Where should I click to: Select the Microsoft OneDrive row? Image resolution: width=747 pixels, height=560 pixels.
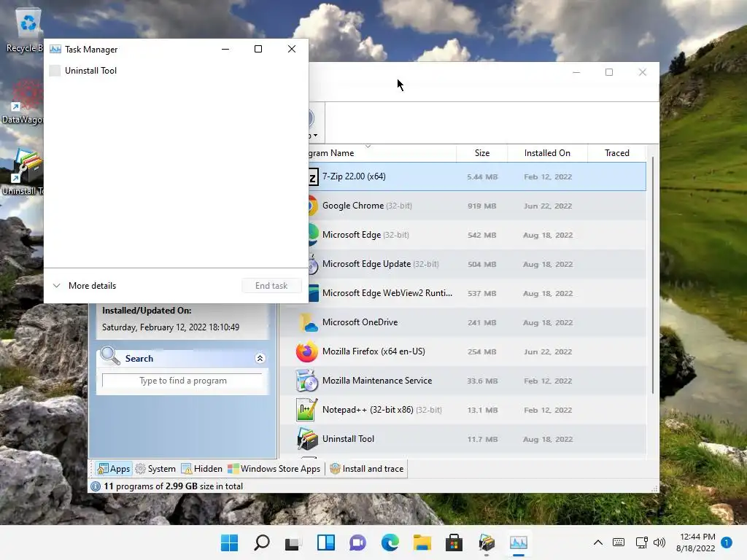click(x=463, y=322)
